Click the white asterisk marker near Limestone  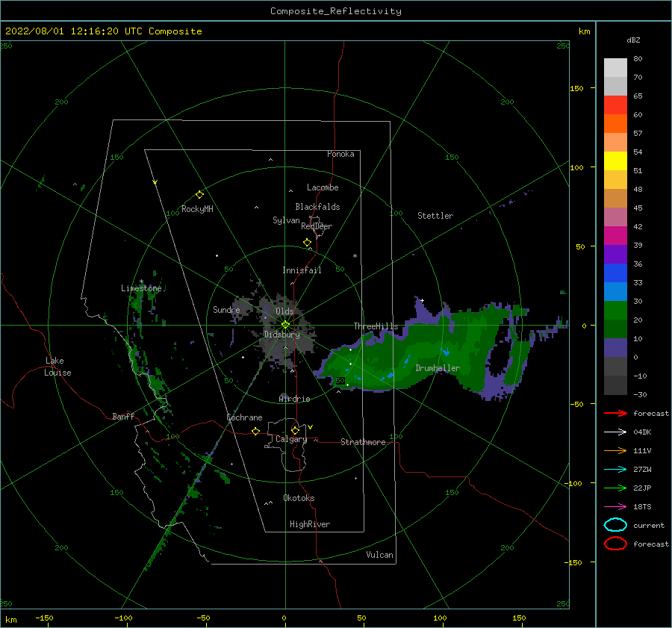pyautogui.click(x=141, y=282)
